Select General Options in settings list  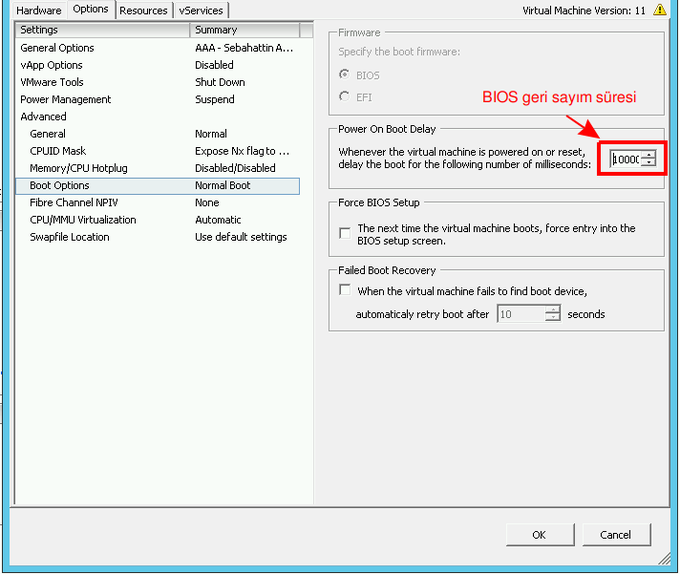[x=157, y=48]
